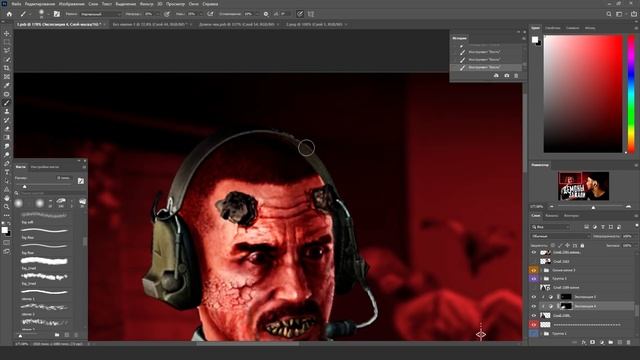Pick a color in the red color field
Screen dimensions: 640x360
[583, 94]
